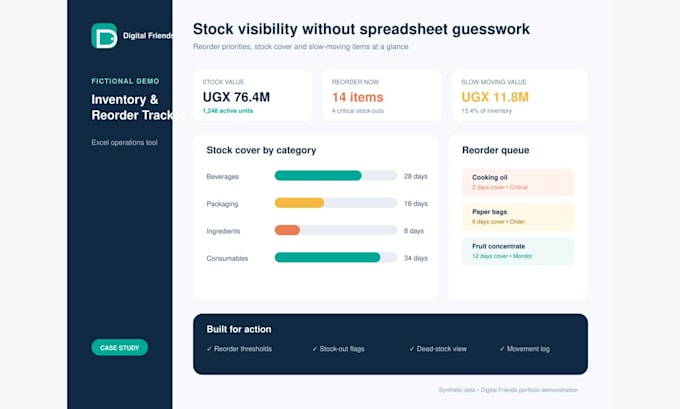Open the Paper bags reorder queue item
The height and width of the screenshot is (409, 680).
(x=518, y=217)
